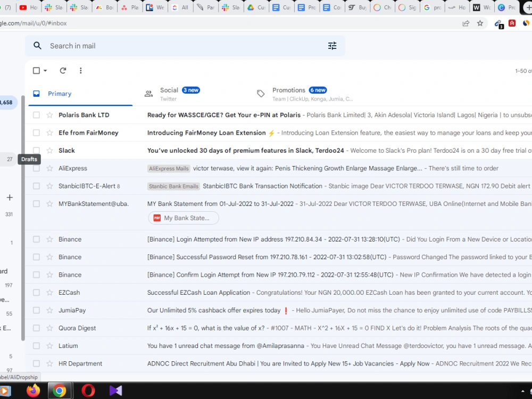
Task: Select the StanbicIBTC-E-Alert email checkbox
Action: (x=36, y=186)
